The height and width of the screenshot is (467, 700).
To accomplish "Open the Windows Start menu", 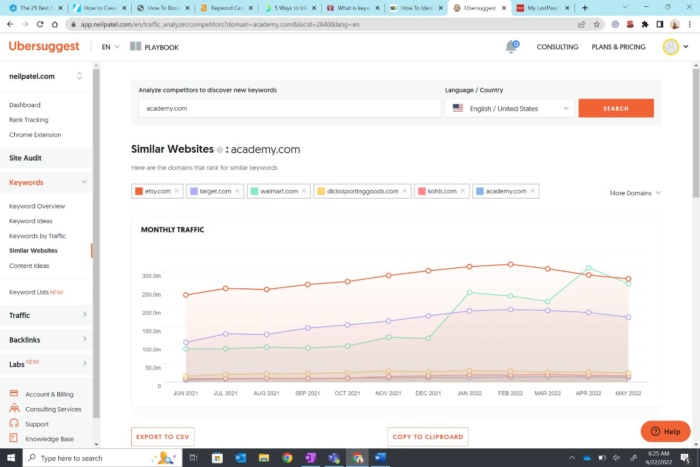I will coord(11,458).
